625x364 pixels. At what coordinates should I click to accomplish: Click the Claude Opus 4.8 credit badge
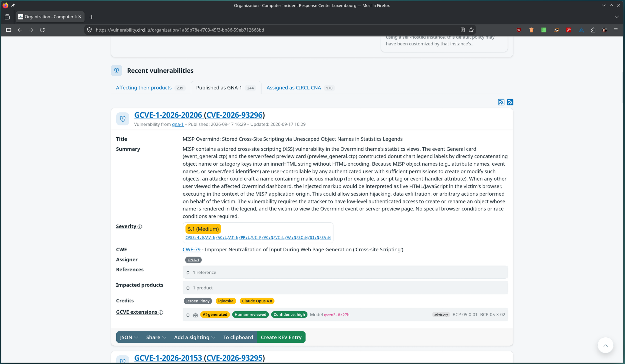(x=257, y=301)
